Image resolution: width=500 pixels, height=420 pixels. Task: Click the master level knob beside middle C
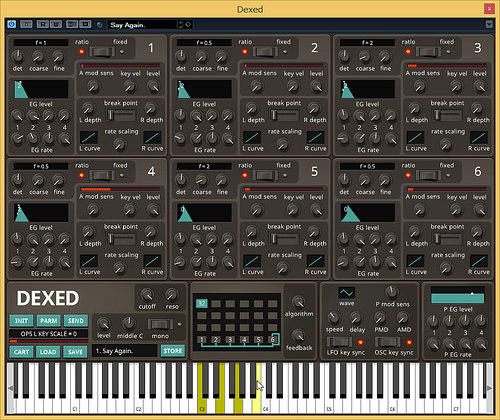[103, 323]
